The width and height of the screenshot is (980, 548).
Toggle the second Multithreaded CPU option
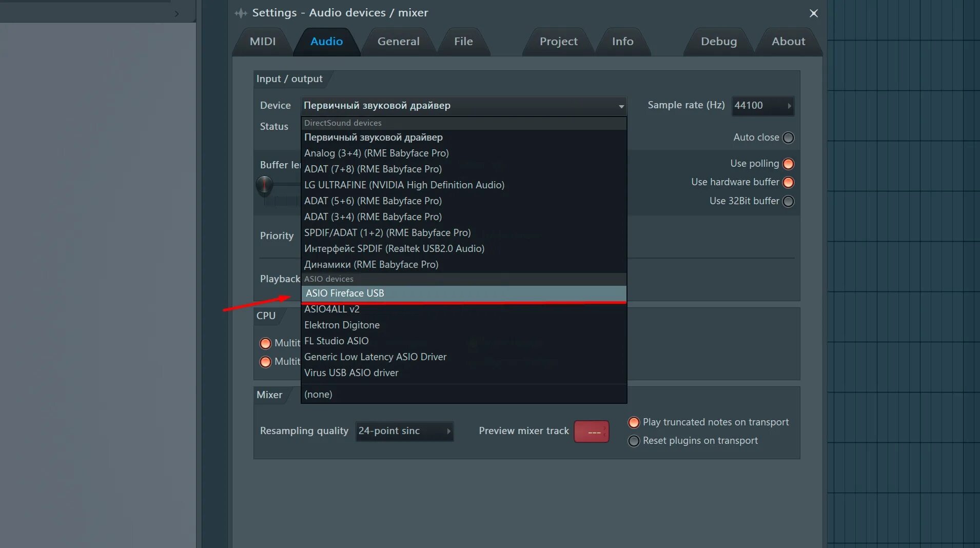click(x=265, y=362)
